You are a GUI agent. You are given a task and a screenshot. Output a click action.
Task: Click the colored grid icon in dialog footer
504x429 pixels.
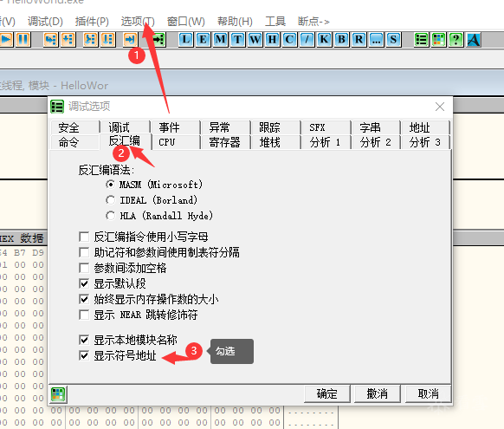[58, 394]
